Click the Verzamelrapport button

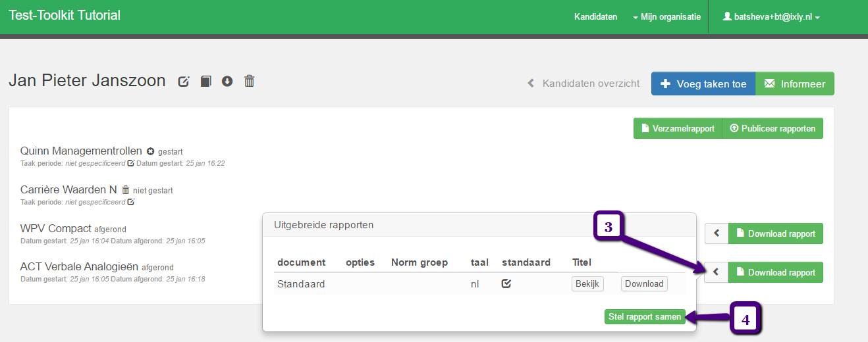pyautogui.click(x=678, y=128)
